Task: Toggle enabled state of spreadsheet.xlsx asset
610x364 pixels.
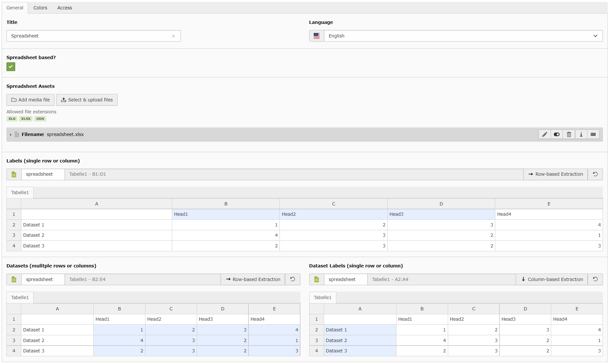Action: pos(556,134)
